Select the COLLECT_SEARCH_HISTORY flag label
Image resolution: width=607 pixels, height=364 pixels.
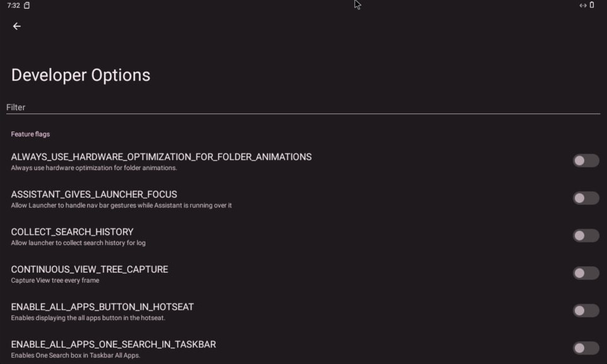pos(72,232)
